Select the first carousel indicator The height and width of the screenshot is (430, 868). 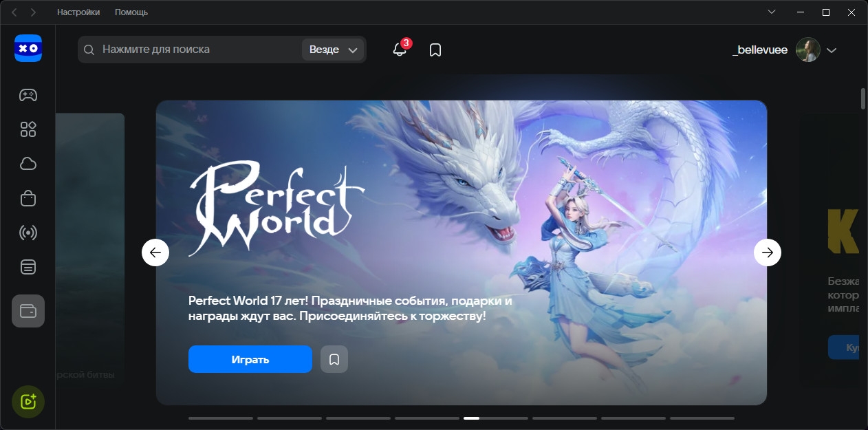pos(221,418)
